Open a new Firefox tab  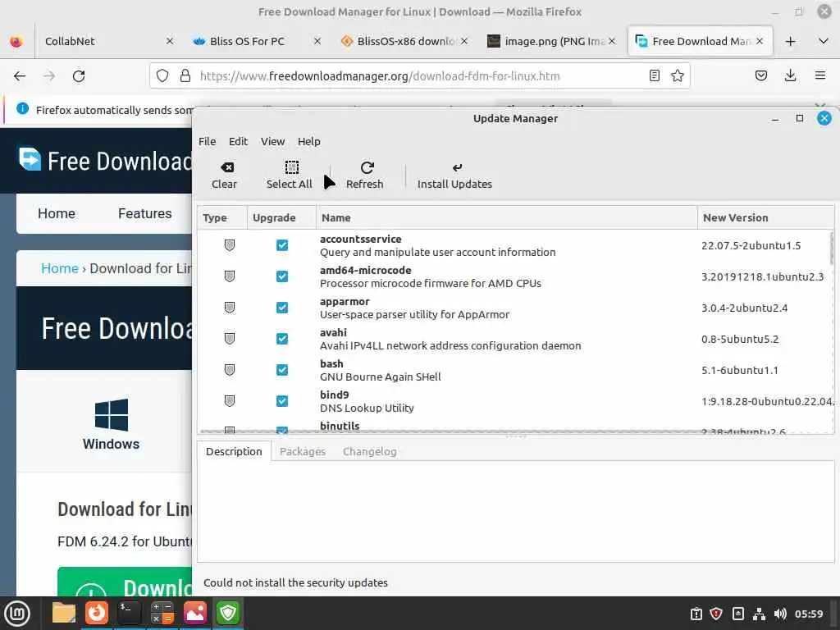[x=790, y=41]
